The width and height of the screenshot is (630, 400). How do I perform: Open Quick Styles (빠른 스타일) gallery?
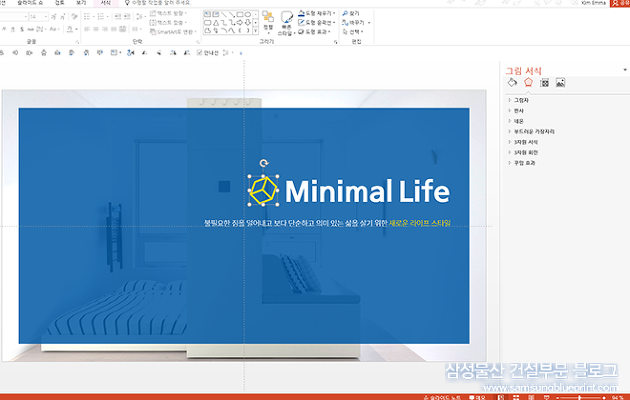coord(286,23)
